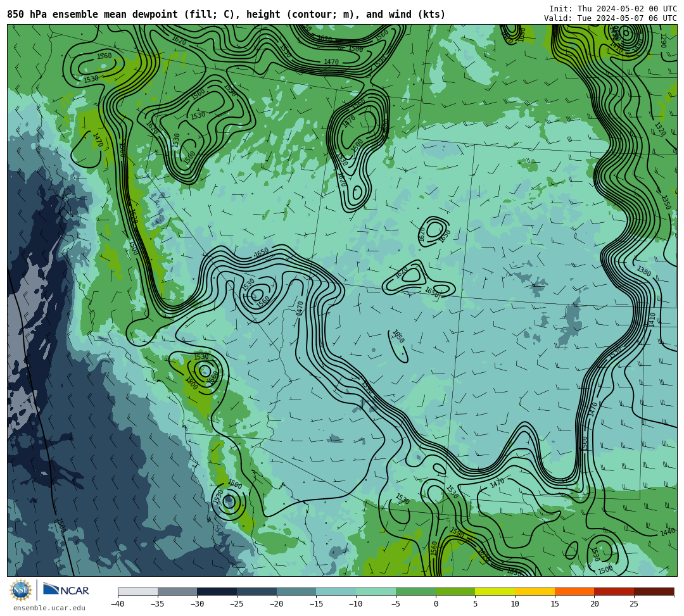Pick the dark brown above-25 swatch
This screenshot has width=684, height=616.
654,591
